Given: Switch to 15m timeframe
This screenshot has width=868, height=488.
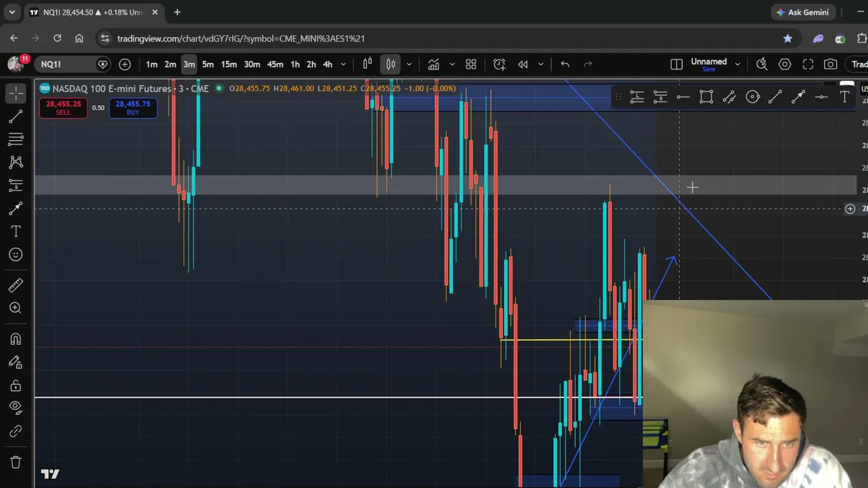Looking at the screenshot, I should pyautogui.click(x=229, y=64).
